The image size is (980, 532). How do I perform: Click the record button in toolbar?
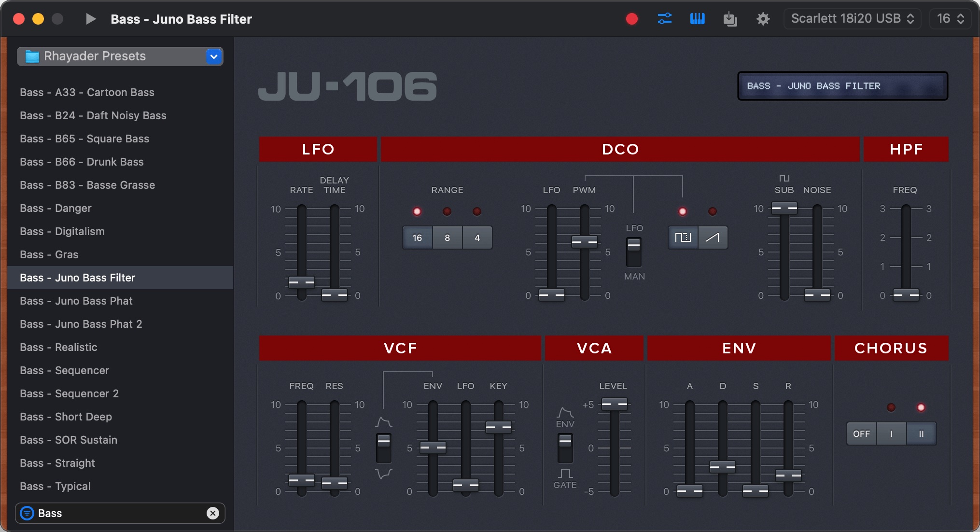pos(631,18)
